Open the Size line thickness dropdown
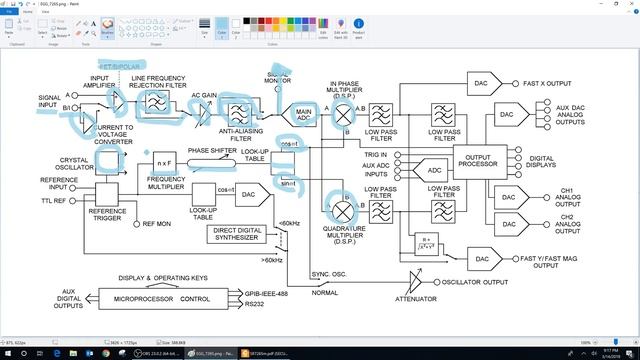This screenshot has width=640, height=360. pos(204,28)
